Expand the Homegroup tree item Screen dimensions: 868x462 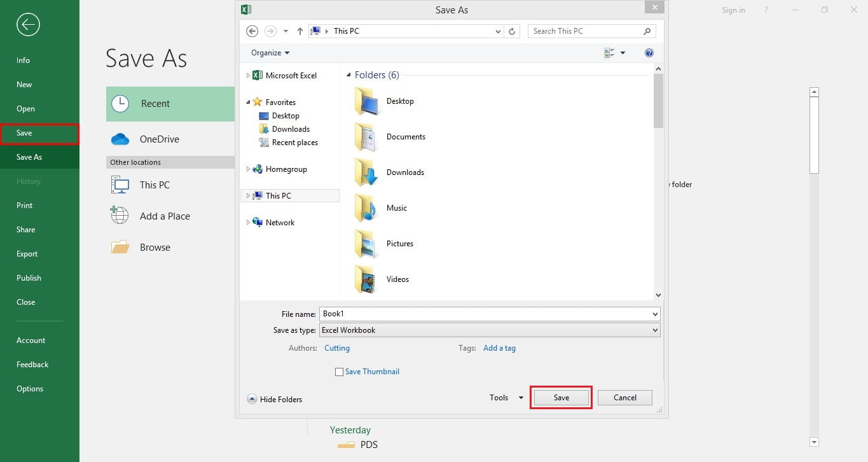click(248, 169)
